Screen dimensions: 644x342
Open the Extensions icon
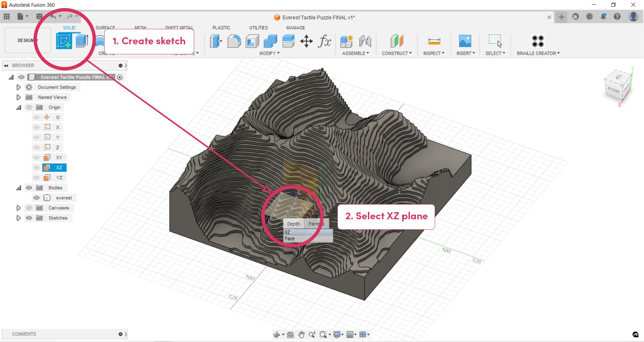tap(576, 16)
